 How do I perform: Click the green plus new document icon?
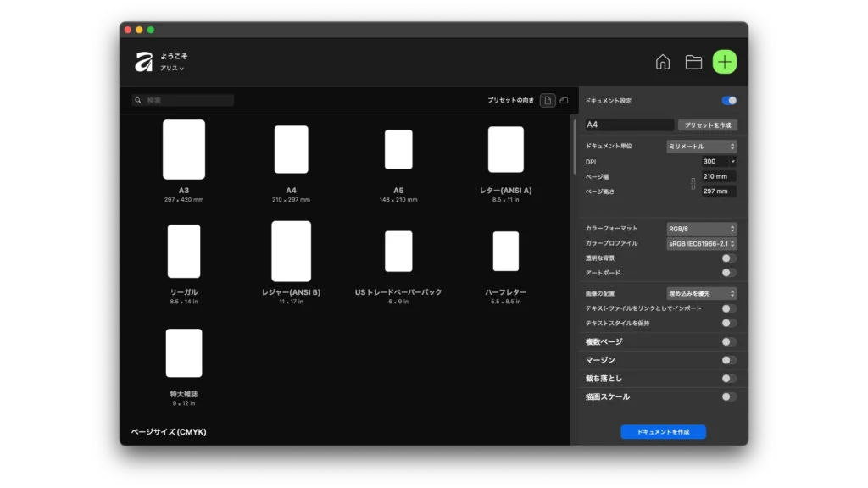click(x=725, y=62)
